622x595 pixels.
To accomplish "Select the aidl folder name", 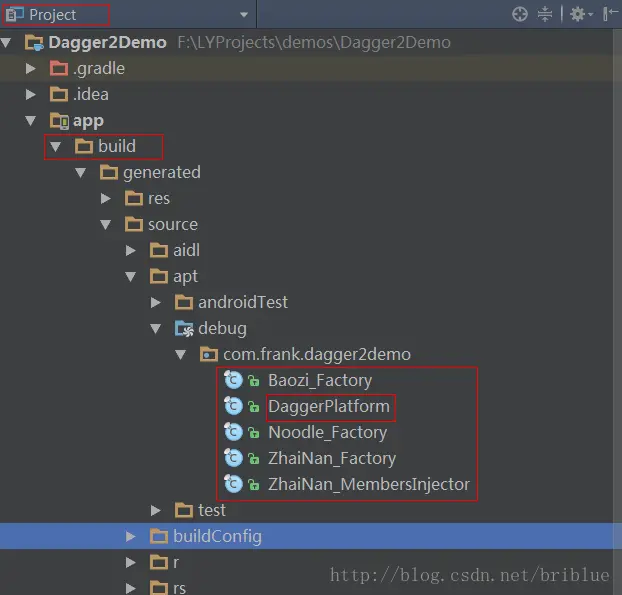I will click(x=186, y=250).
